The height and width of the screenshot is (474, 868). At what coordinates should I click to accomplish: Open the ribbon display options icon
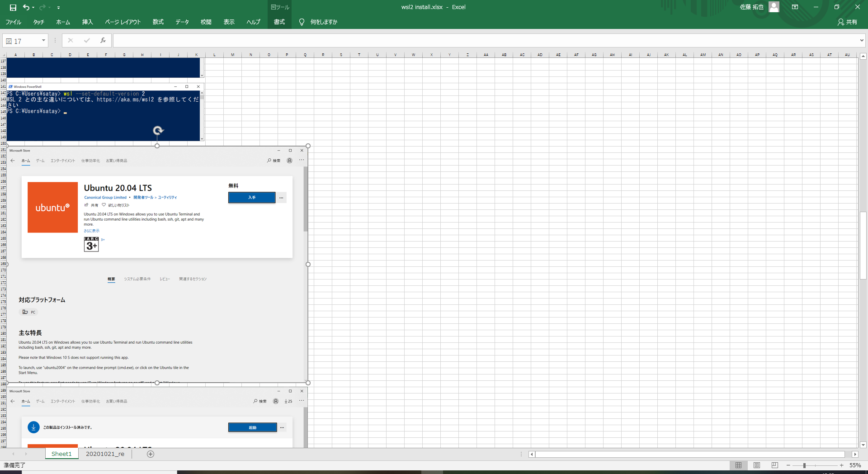pos(795,7)
